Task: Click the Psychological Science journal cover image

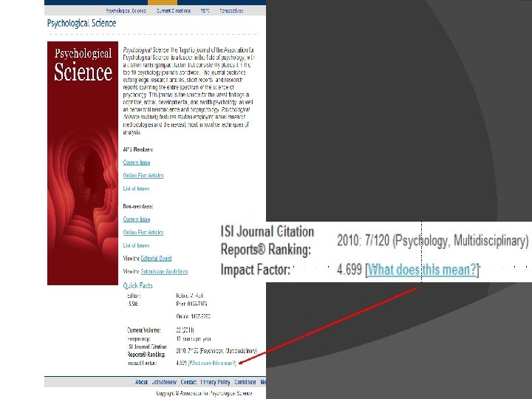Action: (x=83, y=163)
